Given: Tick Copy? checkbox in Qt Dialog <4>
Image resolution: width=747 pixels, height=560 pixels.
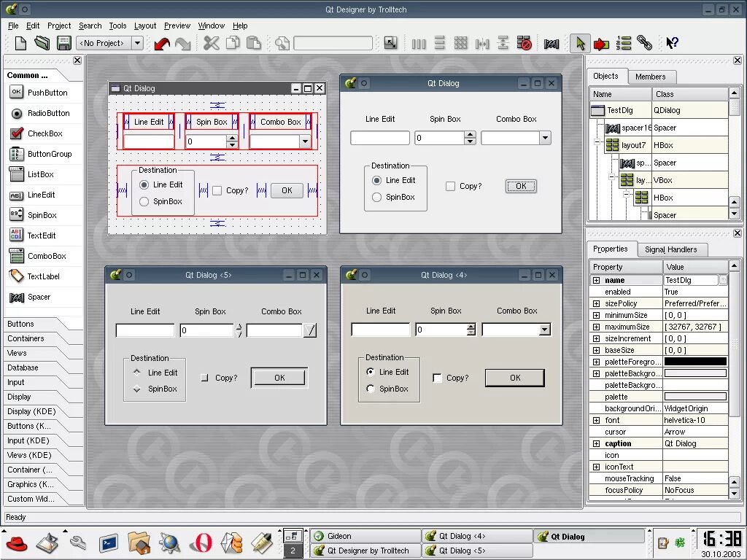Looking at the screenshot, I should [437, 378].
